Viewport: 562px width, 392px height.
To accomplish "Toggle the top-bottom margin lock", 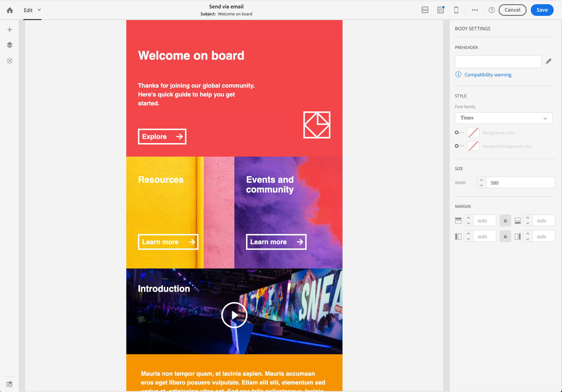I will [505, 221].
